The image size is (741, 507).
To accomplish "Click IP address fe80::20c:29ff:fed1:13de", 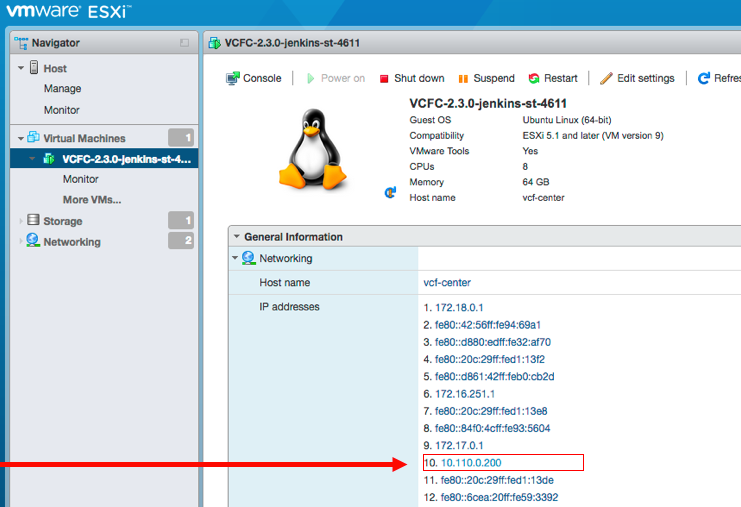I will point(497,480).
